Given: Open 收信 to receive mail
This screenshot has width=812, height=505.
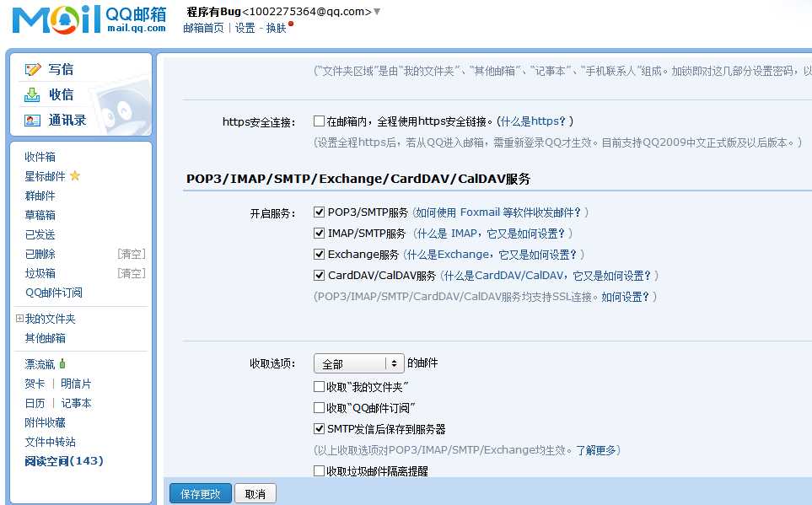Looking at the screenshot, I should [x=61, y=94].
